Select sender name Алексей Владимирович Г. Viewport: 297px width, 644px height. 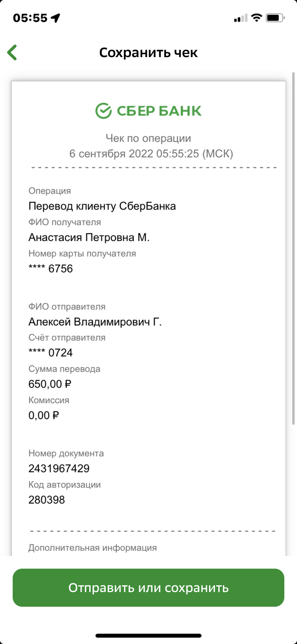[x=95, y=322]
